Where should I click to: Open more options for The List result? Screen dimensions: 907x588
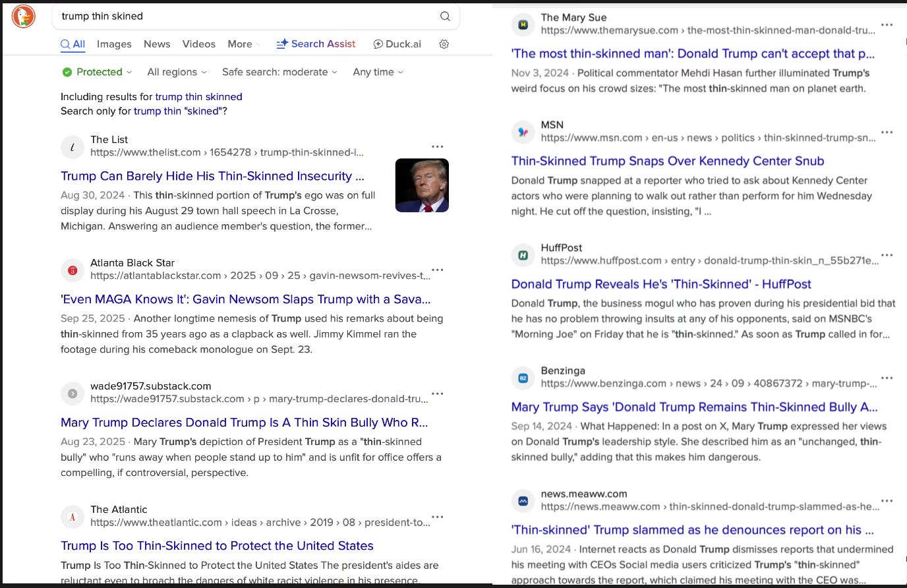pyautogui.click(x=438, y=147)
